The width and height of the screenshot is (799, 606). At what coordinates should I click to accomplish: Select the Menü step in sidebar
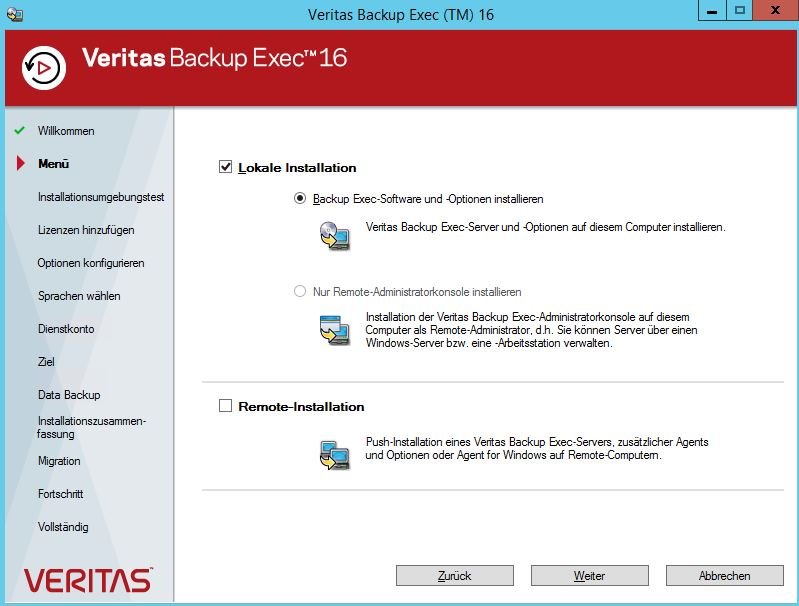tap(54, 164)
